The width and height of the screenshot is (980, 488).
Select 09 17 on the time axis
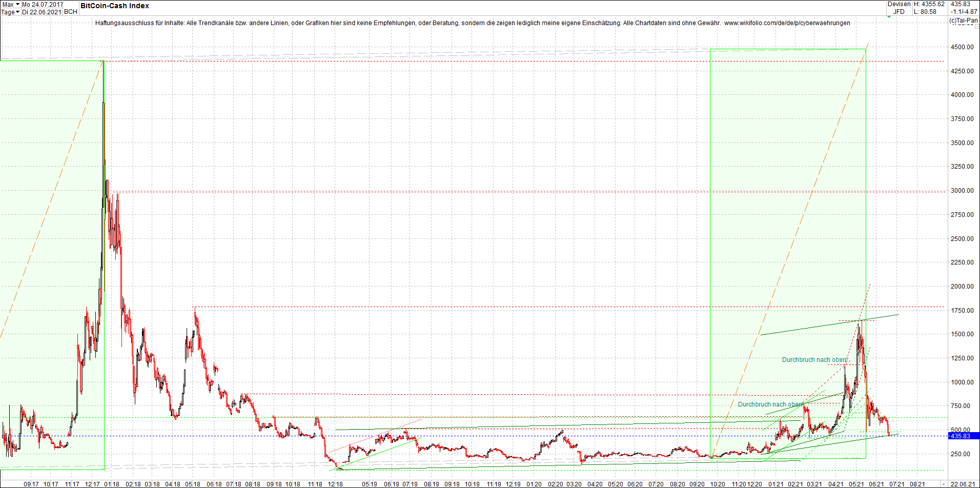pos(31,483)
